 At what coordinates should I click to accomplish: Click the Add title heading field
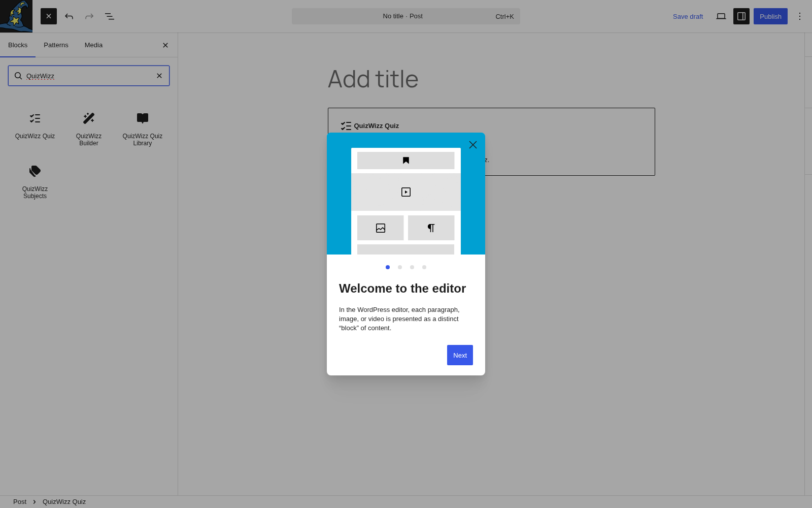coord(491,79)
